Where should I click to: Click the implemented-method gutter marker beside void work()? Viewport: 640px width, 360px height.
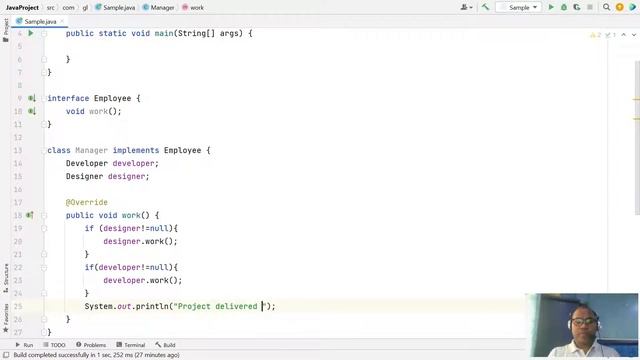click(32, 111)
